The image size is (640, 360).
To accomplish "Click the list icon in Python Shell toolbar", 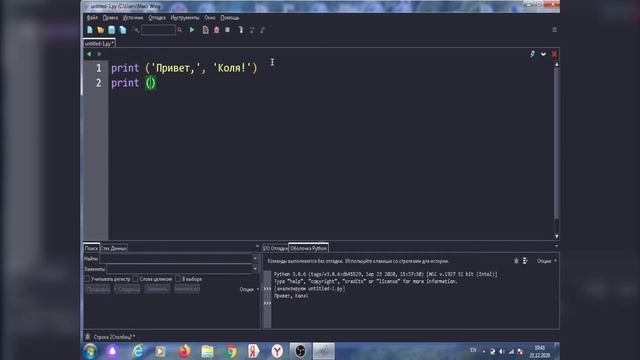I will tap(525, 261).
